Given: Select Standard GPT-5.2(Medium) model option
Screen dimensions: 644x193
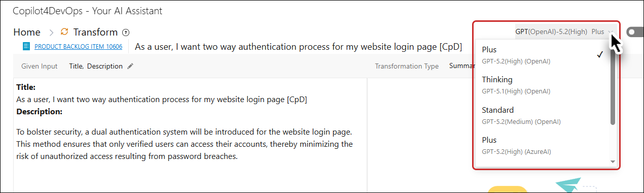Looking at the screenshot, I should click(542, 115).
